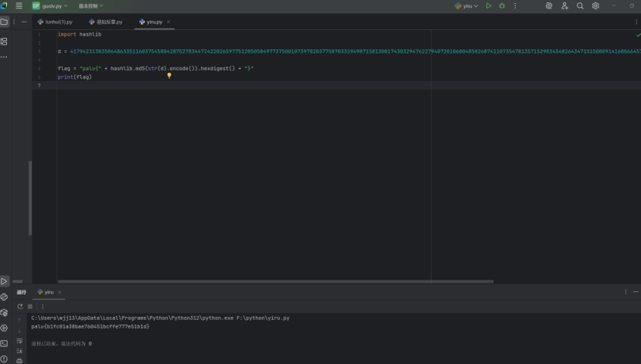The width and height of the screenshot is (641, 364).
Task: Click the F:\python\yiru.py path in console
Action: click(263, 318)
